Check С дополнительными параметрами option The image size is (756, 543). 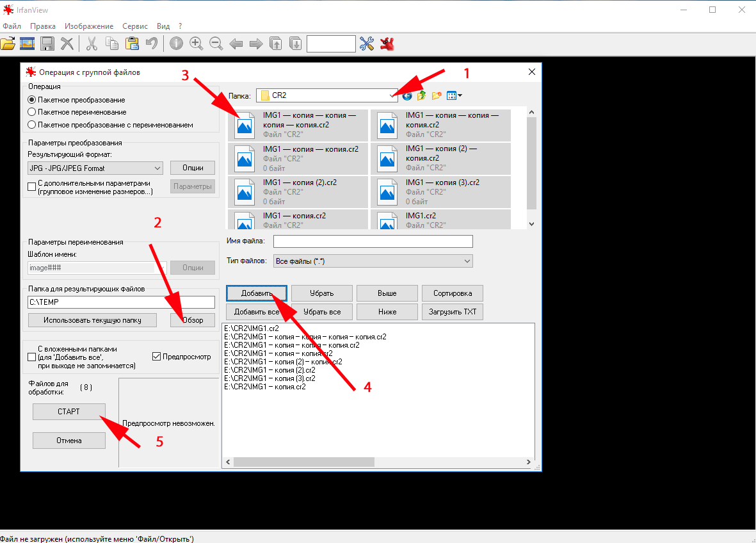coord(31,186)
